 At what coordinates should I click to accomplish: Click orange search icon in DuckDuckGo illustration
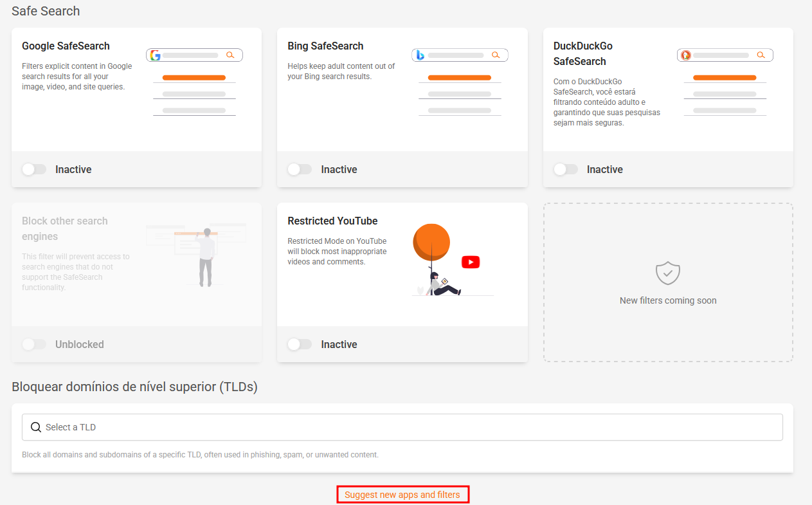[x=761, y=55]
